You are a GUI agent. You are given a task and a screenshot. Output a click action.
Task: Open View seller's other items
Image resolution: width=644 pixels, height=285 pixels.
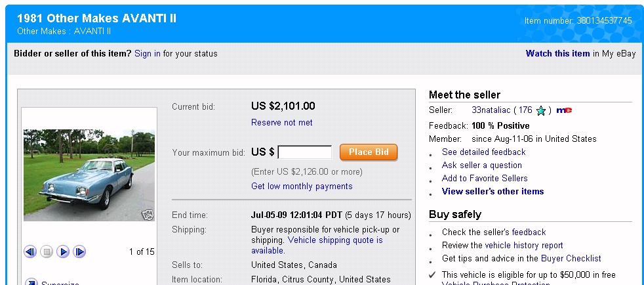(x=493, y=192)
